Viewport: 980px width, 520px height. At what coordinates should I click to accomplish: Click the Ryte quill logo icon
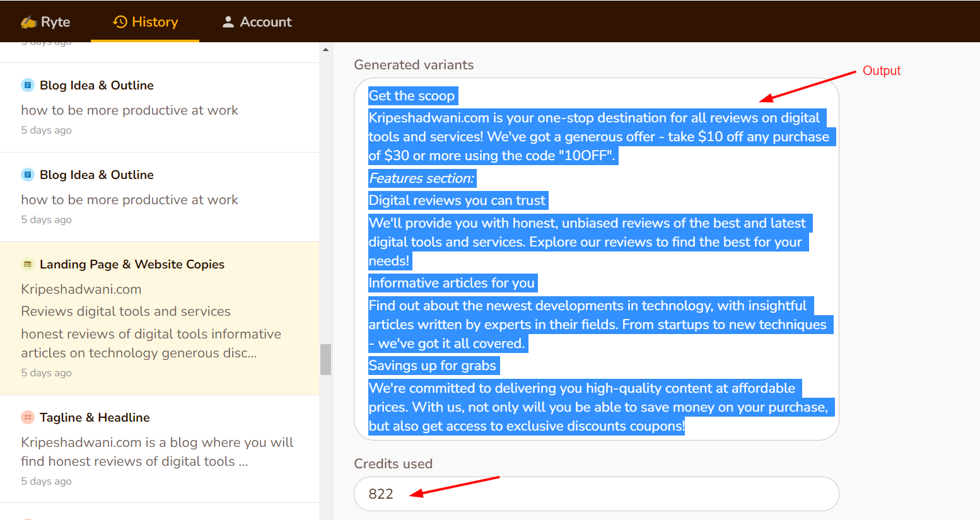pyautogui.click(x=28, y=22)
